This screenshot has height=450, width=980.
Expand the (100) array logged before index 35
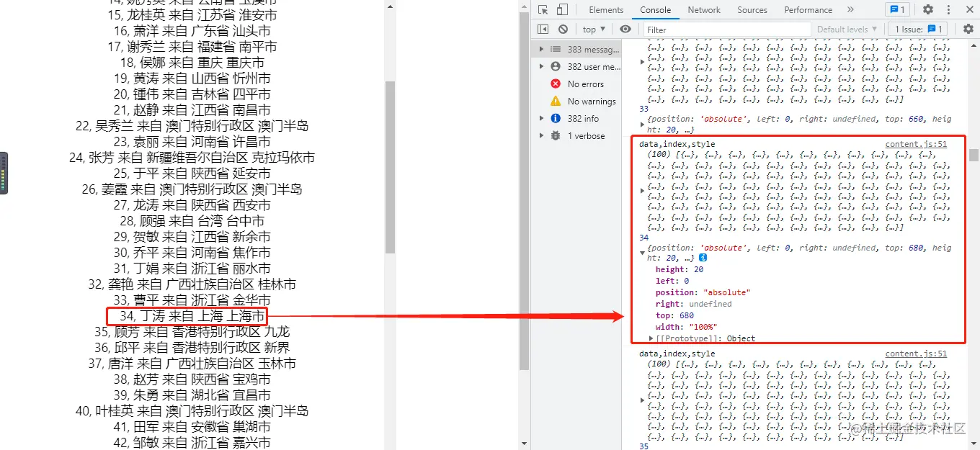(643, 400)
